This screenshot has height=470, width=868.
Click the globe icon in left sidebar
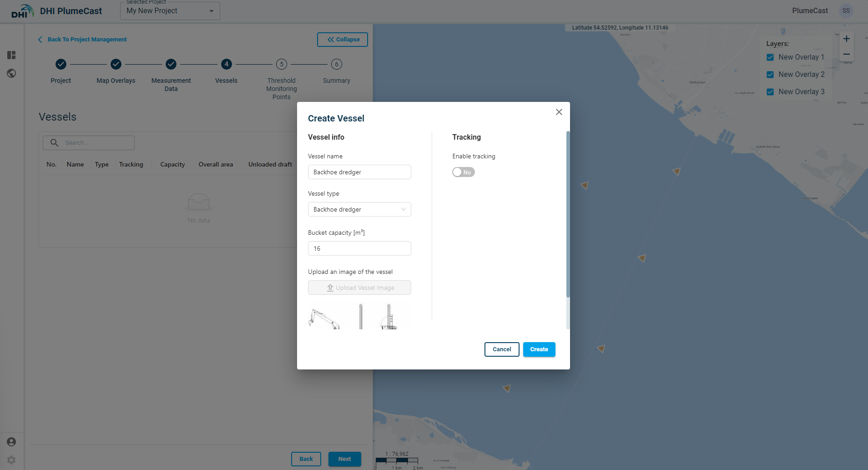pos(11,73)
